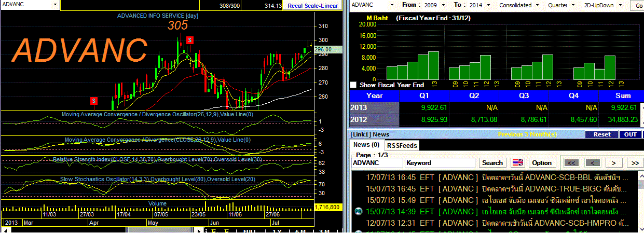The height and width of the screenshot is (233, 644).
Task: Click the PR icon beside the 14:39 news
Action: [x=358, y=212]
